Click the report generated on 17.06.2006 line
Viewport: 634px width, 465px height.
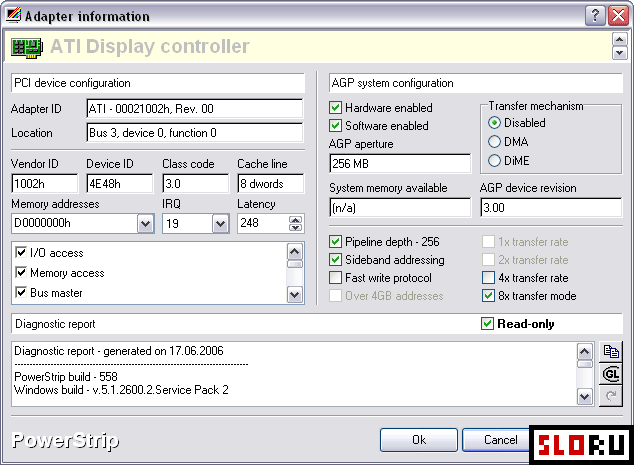coord(119,351)
